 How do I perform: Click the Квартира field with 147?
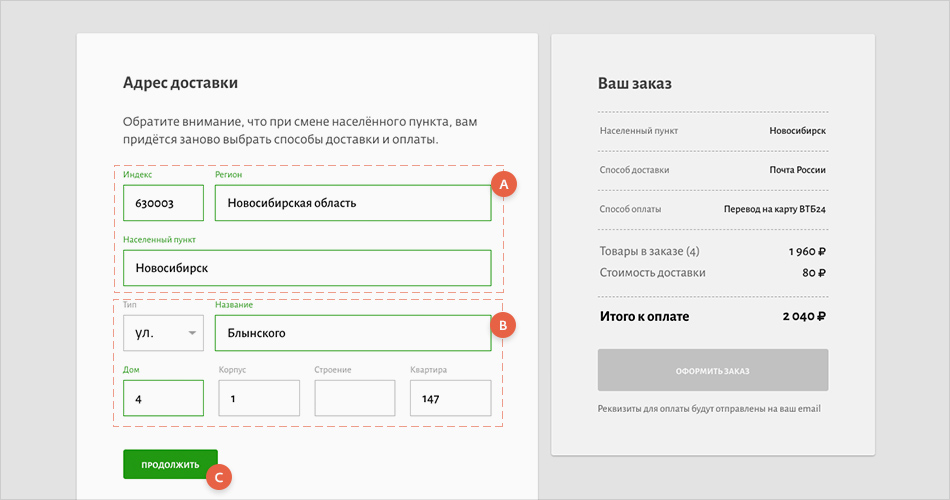450,398
